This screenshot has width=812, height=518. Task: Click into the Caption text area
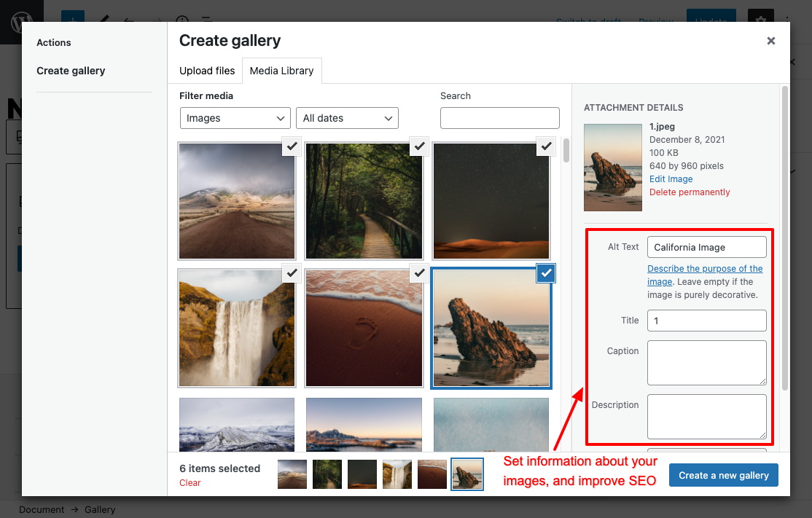(x=707, y=363)
